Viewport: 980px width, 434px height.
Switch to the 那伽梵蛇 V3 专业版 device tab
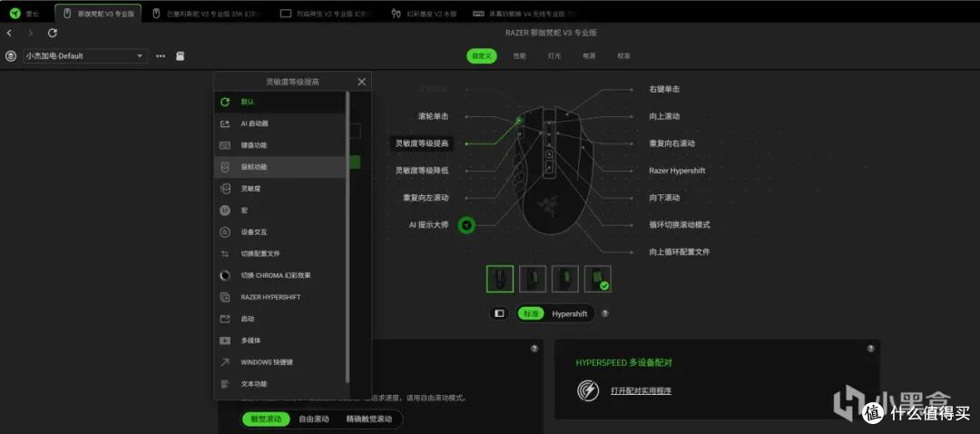click(x=98, y=13)
